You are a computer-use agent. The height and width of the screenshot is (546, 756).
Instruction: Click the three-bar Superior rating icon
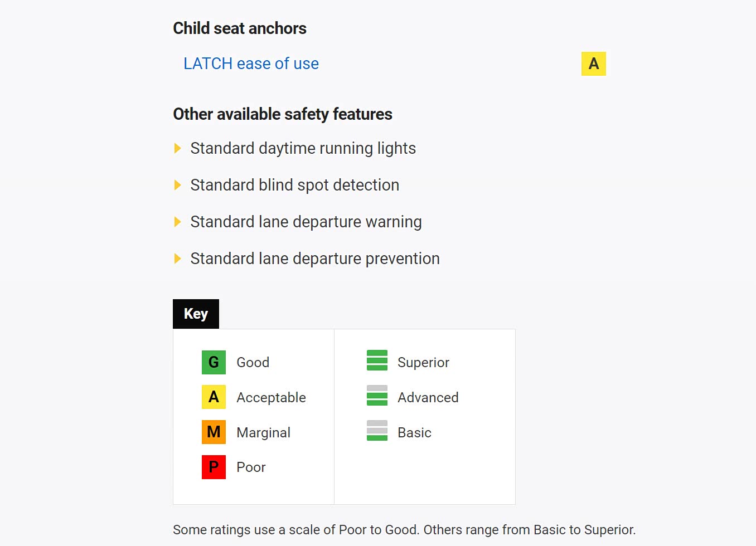click(377, 360)
